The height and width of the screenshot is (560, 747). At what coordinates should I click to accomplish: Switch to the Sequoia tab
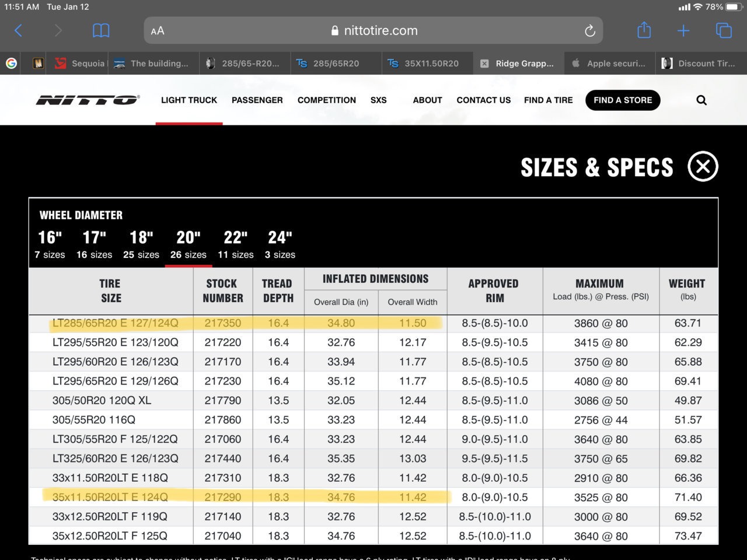(x=80, y=63)
